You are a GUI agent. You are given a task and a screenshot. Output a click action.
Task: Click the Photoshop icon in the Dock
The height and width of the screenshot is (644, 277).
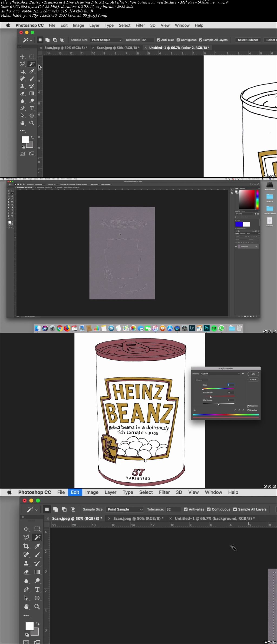coord(207,328)
